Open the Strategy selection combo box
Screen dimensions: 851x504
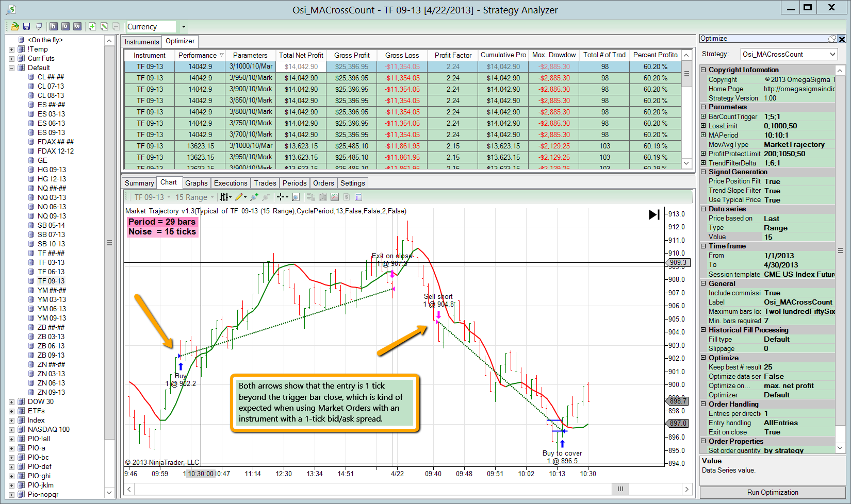(x=789, y=54)
